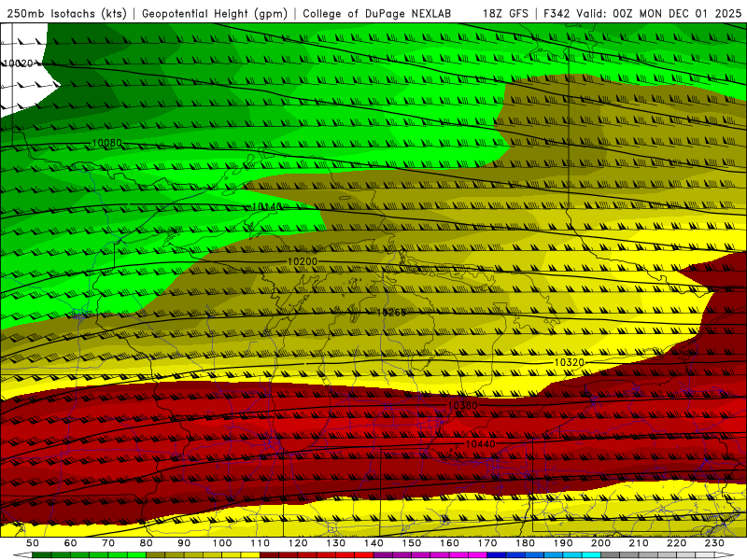Pick the dark blue legend swatch after 170
747x560 pixels.
[497, 554]
